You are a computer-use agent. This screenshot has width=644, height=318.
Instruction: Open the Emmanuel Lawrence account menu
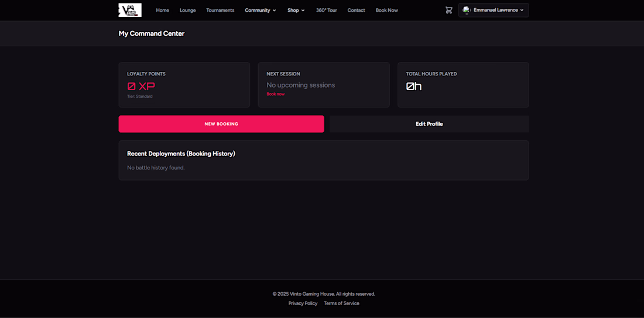494,11
